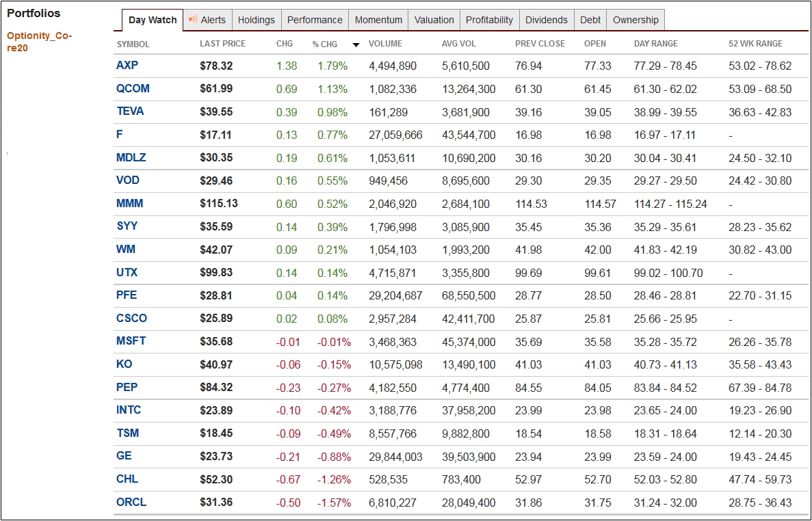Open the UTX symbol link

pos(127,272)
